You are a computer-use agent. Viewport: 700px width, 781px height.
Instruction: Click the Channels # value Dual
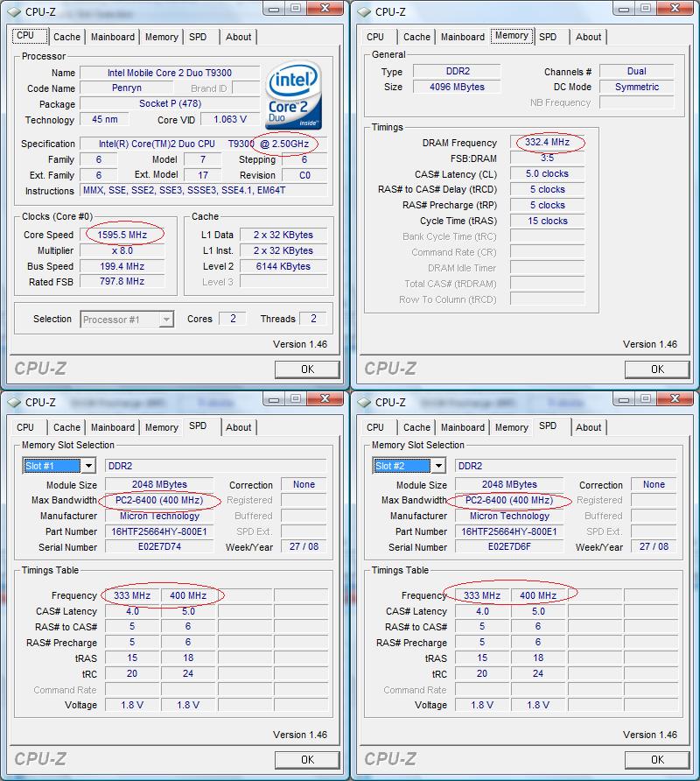[x=637, y=71]
